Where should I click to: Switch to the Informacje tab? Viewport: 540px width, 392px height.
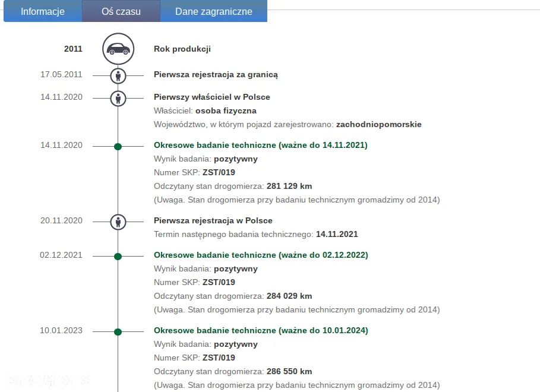(43, 11)
